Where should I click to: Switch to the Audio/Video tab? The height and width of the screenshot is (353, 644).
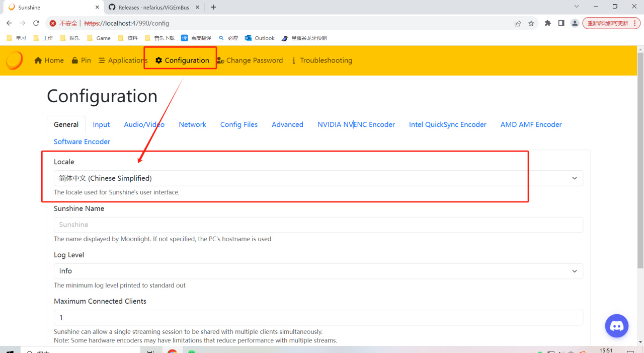pyautogui.click(x=144, y=124)
